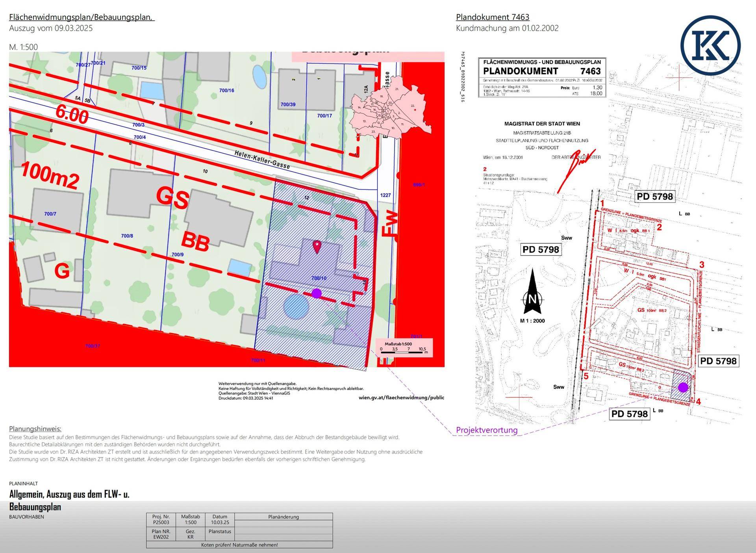Image resolution: width=756 pixels, height=553 pixels.
Task: Open the wien.gv.at/flaechenwidmung/public link
Action: click(x=401, y=397)
